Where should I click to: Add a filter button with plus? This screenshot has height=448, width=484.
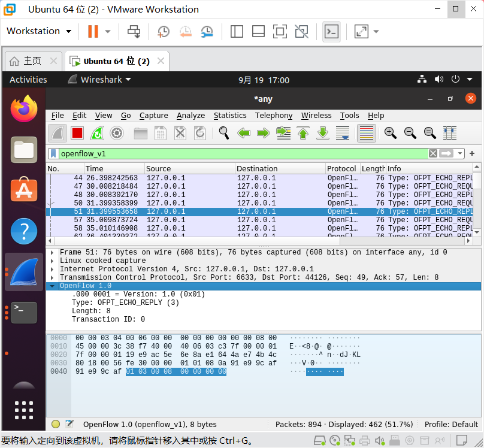472,153
